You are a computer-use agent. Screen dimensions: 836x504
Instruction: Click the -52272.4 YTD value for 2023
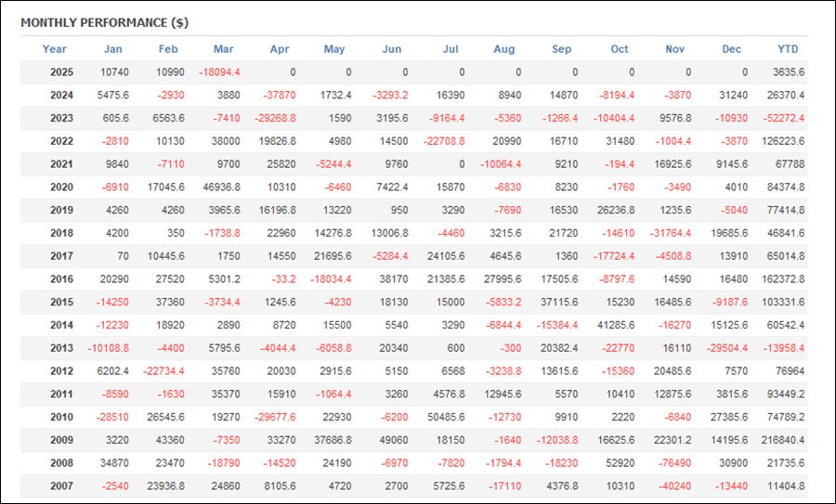[783, 118]
